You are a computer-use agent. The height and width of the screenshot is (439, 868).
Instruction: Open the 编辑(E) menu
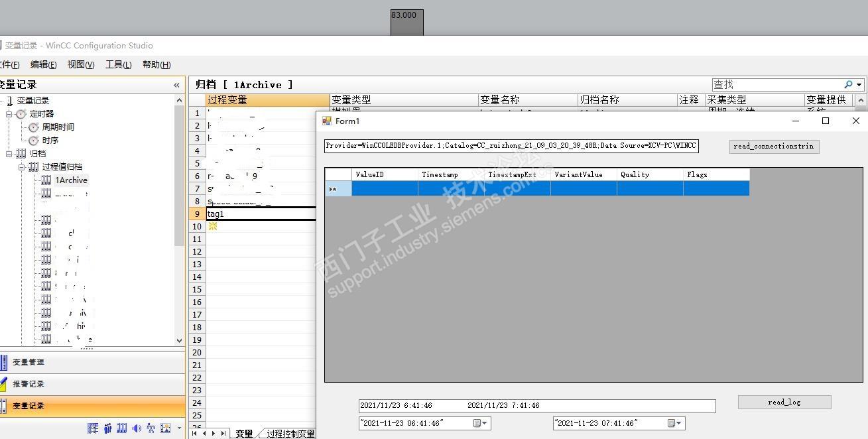[x=44, y=64]
